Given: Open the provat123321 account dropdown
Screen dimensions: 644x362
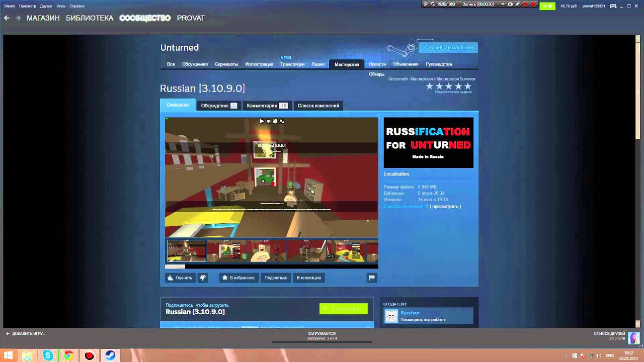Looking at the screenshot, I should tap(594, 6).
